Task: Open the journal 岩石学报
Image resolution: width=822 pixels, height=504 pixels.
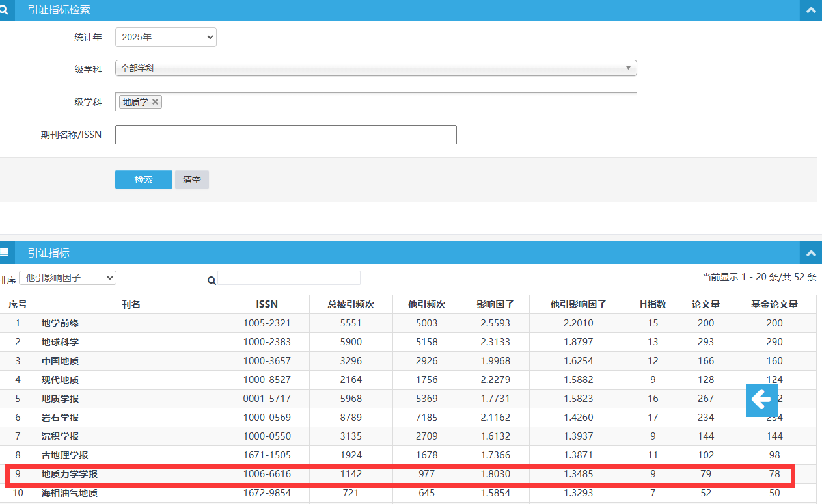Action: tap(60, 418)
